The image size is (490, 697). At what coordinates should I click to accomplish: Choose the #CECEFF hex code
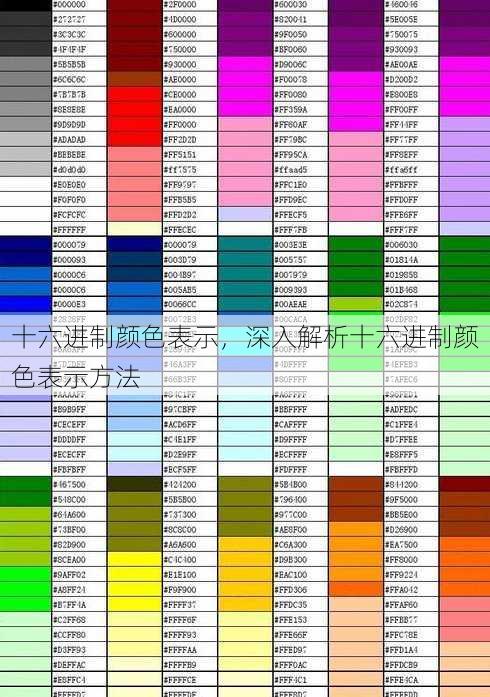click(69, 425)
